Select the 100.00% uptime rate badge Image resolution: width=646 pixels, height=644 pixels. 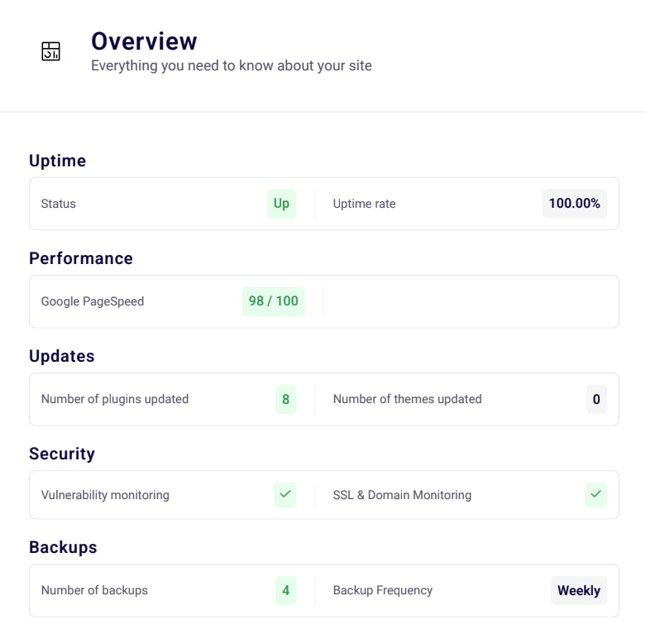(x=574, y=204)
